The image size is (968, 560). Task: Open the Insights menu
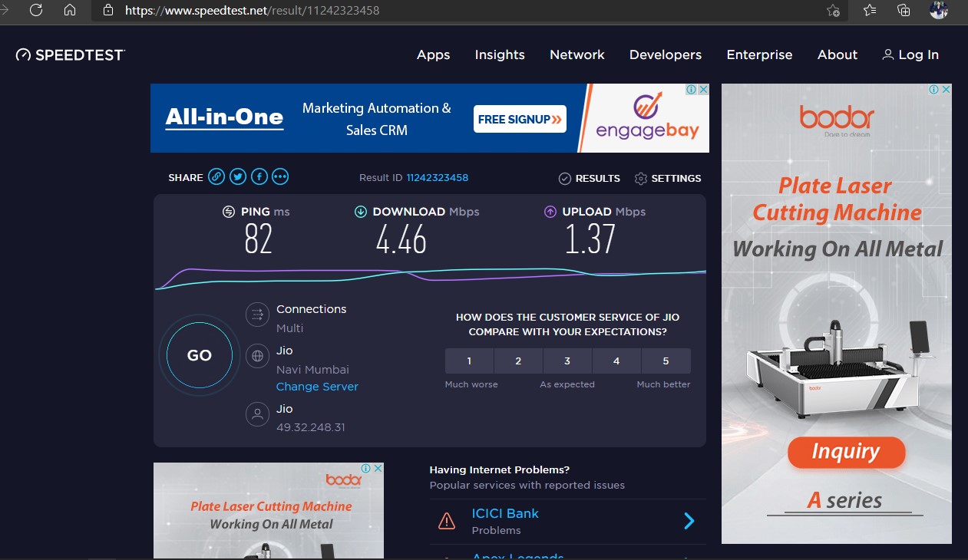(500, 55)
